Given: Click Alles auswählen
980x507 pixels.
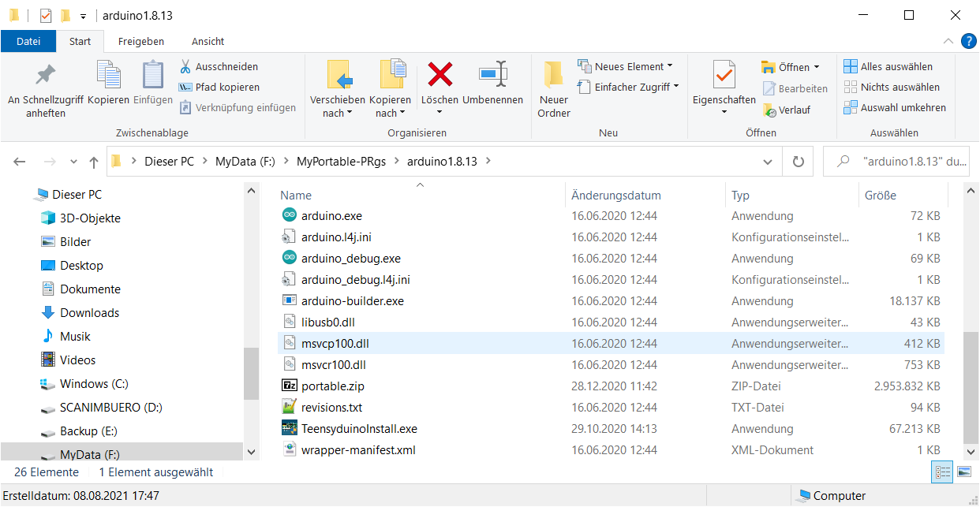Looking at the screenshot, I should 888,66.
